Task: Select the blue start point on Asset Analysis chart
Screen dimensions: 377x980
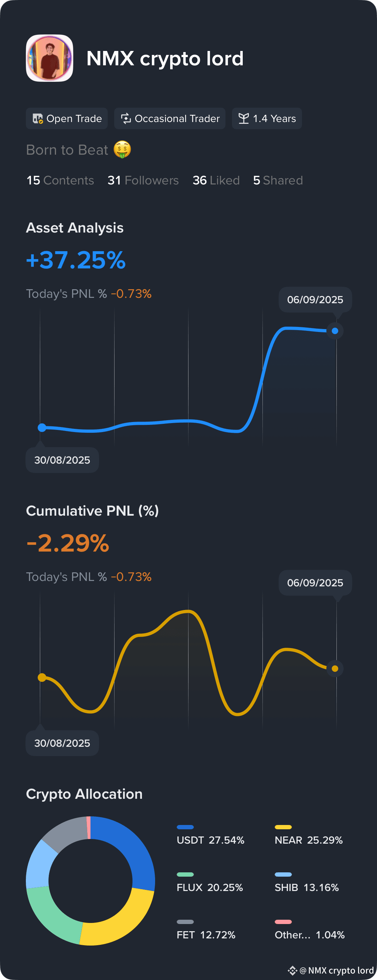Action: 42,428
